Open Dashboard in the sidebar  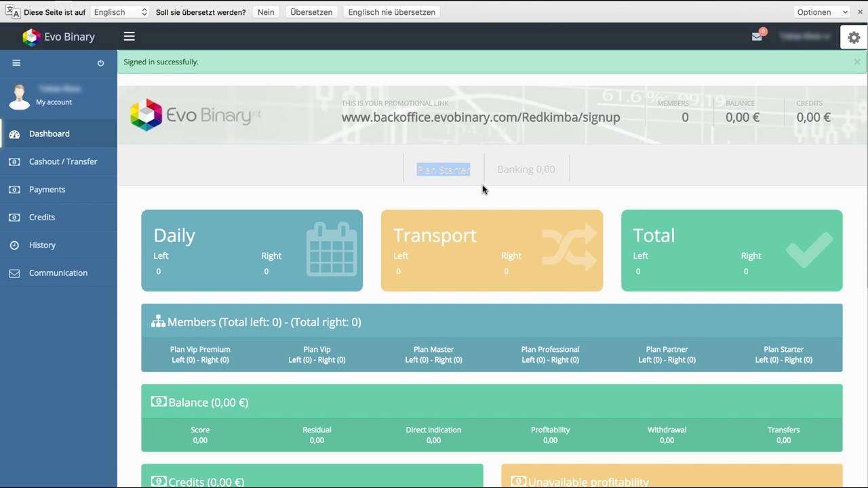pos(58,134)
